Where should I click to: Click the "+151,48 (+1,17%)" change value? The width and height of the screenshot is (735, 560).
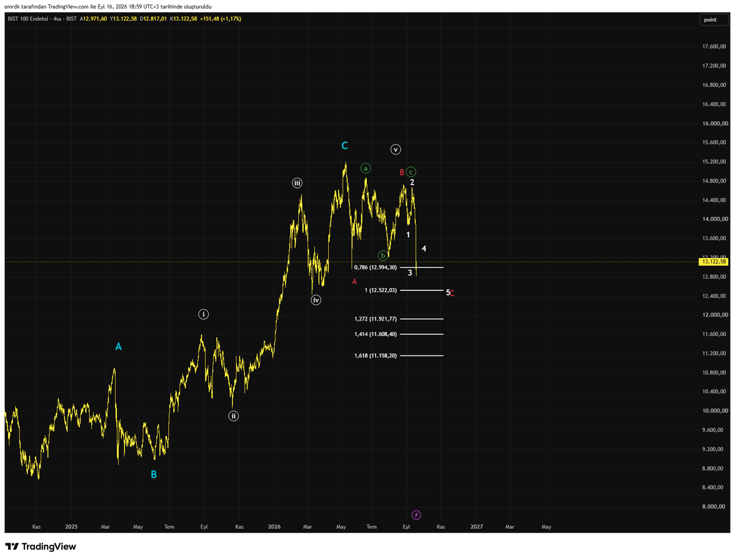[221, 19]
